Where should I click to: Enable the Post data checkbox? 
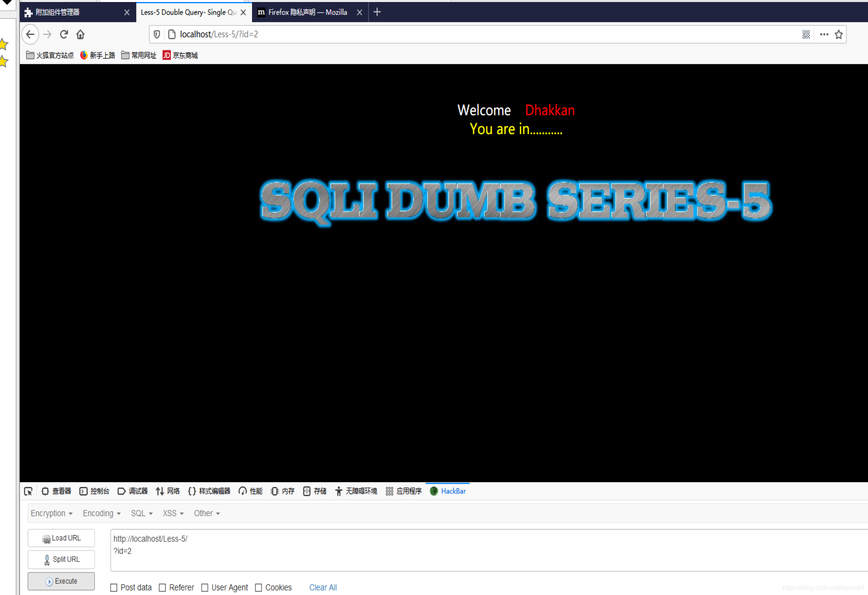(x=114, y=588)
